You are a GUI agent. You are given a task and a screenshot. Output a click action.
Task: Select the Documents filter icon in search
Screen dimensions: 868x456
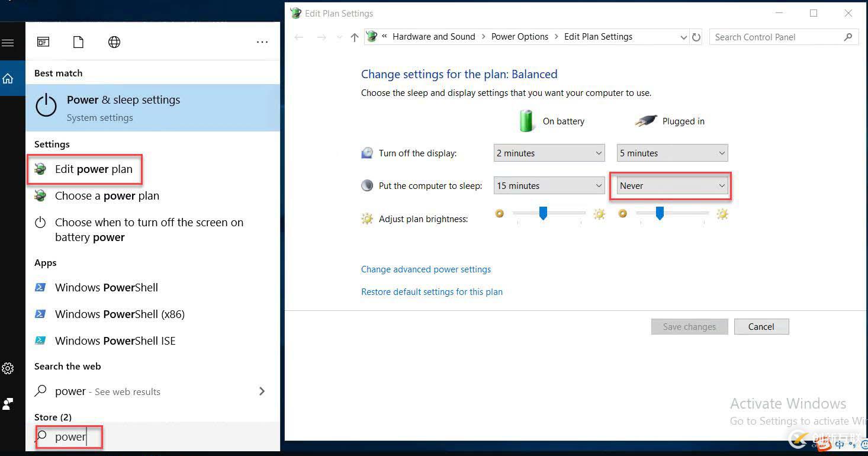[x=78, y=41]
